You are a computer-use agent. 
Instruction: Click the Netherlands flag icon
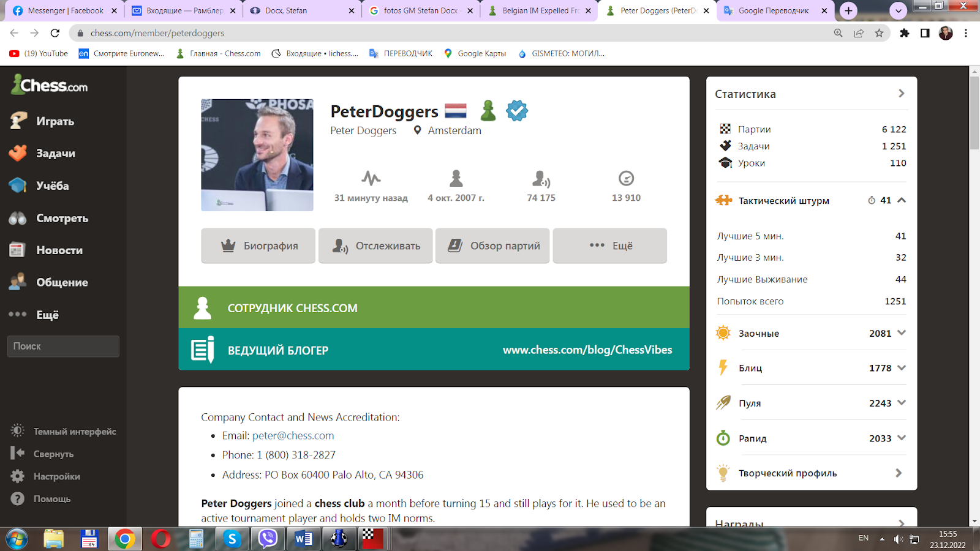coord(456,111)
